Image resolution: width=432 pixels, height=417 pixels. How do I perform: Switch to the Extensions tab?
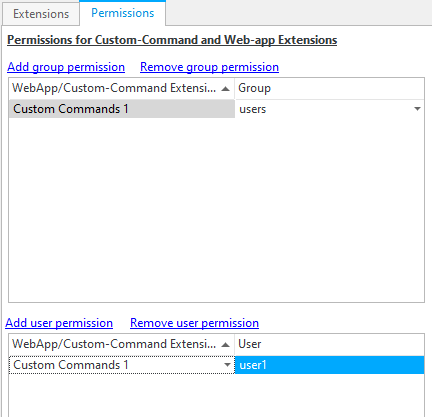(x=41, y=14)
